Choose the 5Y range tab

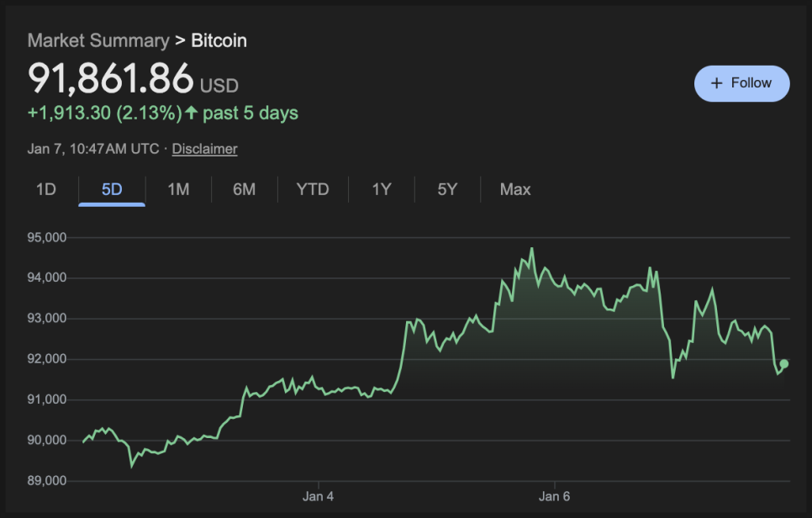click(447, 189)
